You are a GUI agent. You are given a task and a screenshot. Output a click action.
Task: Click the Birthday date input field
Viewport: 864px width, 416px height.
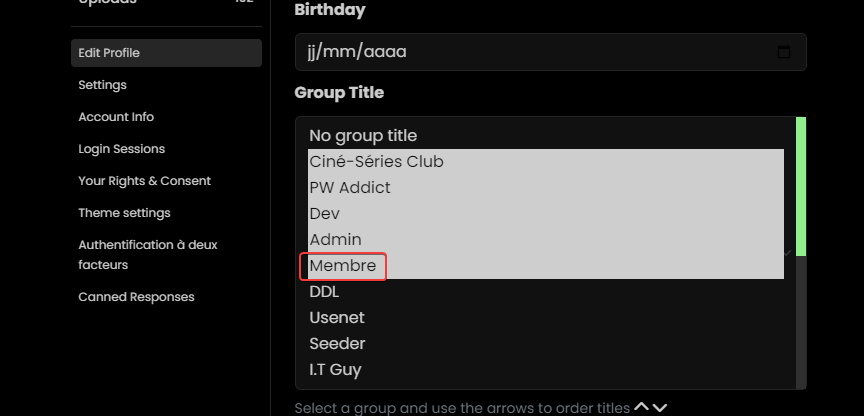point(530,52)
